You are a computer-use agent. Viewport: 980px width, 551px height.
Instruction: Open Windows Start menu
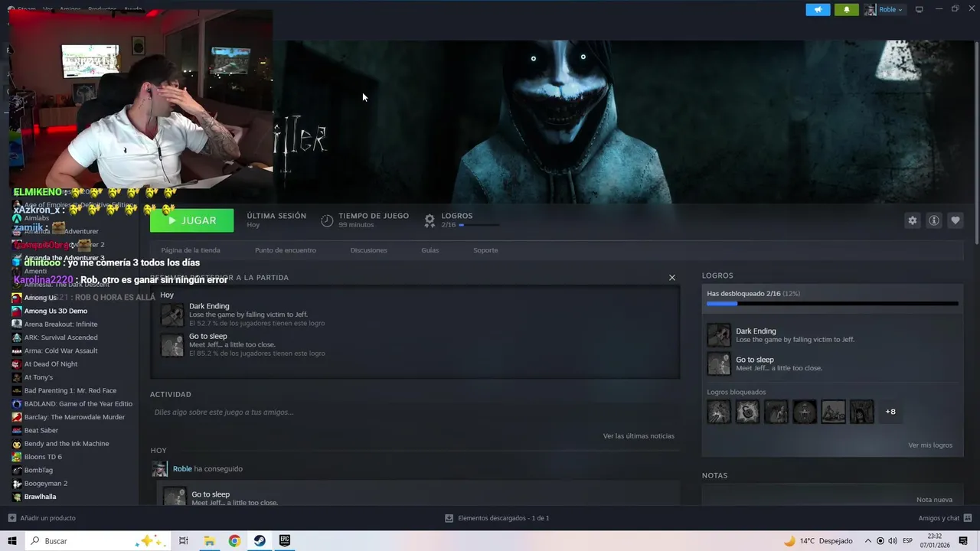tap(12, 541)
